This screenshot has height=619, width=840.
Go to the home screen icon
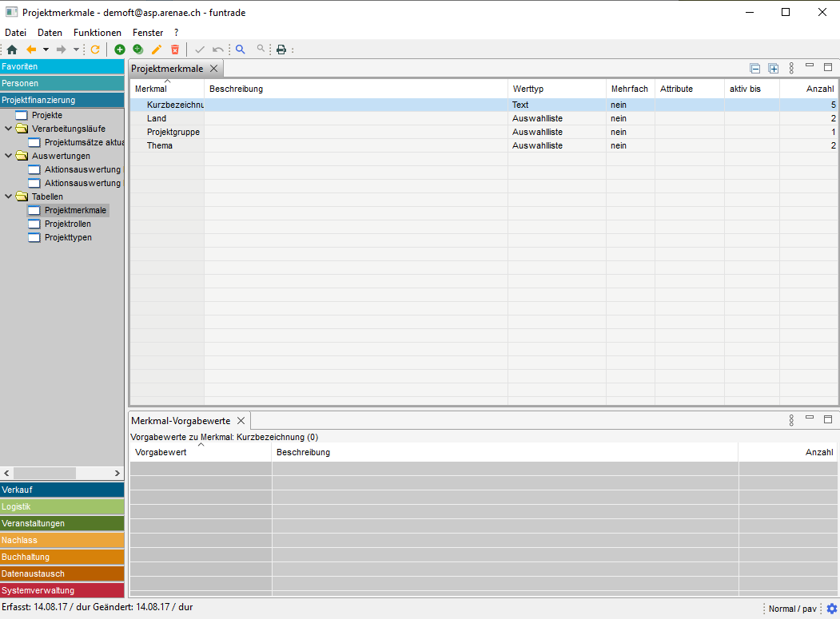[12, 50]
